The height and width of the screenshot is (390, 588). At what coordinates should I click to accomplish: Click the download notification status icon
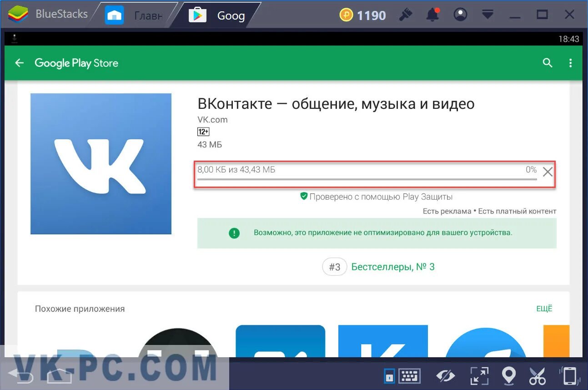(14, 39)
